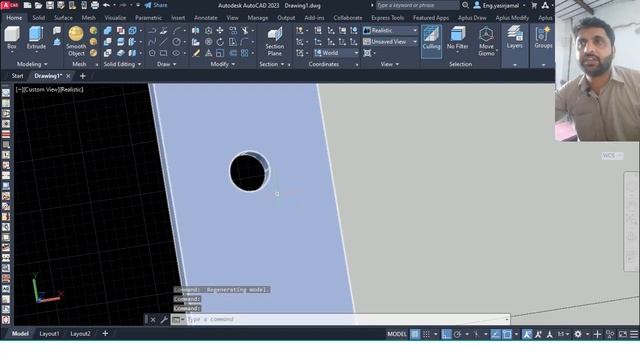
Task: Click the Save icon in quick access toolbar
Action: point(50,5)
